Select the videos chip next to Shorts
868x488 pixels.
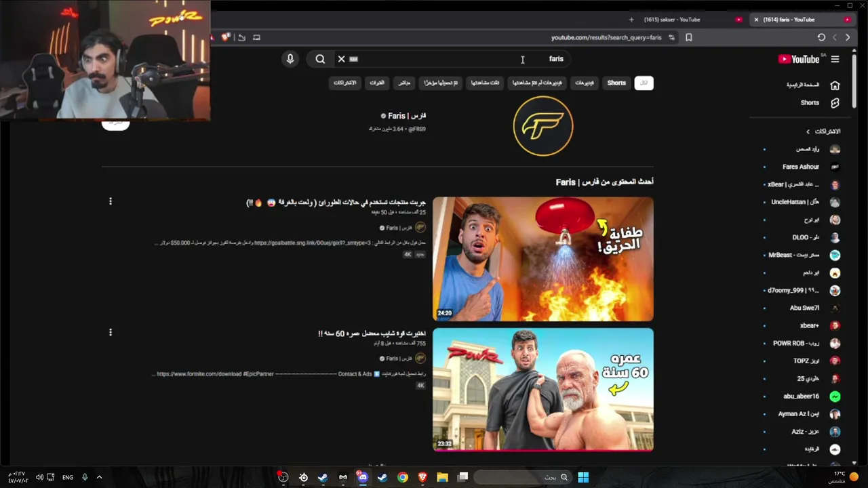[x=584, y=83]
